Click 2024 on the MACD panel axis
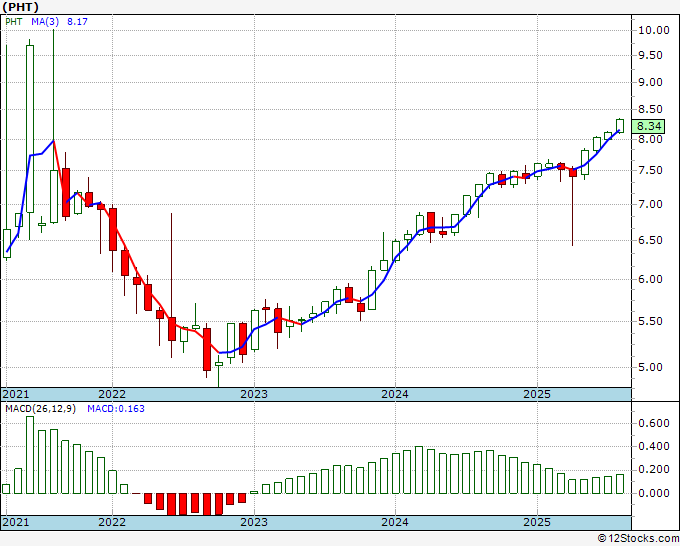Image resolution: width=680 pixels, height=546 pixels. 395,522
